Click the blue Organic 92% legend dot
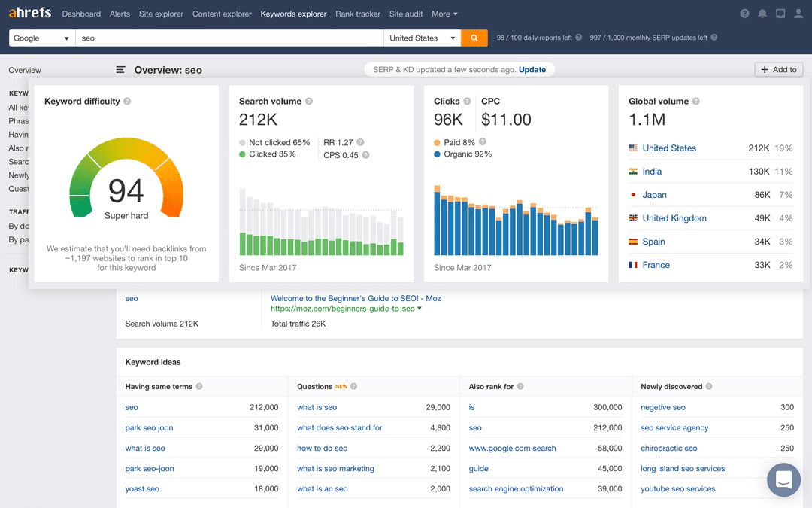Screen dimensions: 812x508 click(437, 154)
